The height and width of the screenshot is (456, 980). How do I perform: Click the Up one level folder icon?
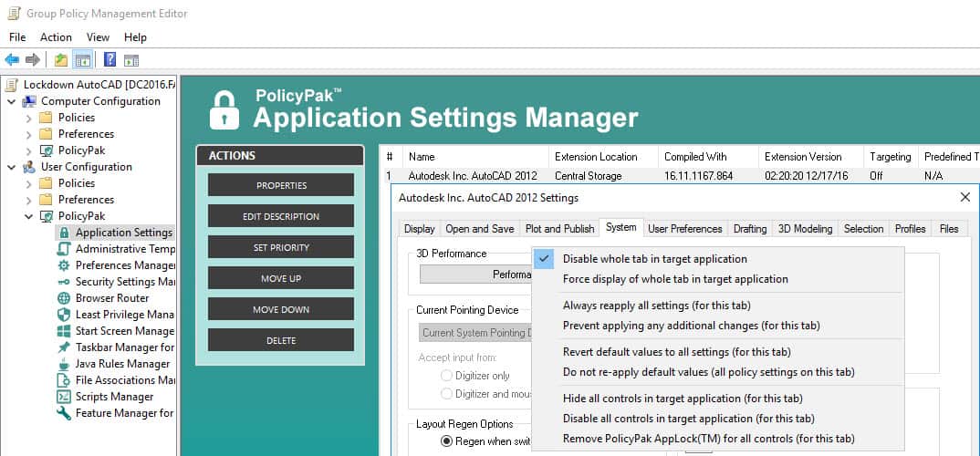(x=60, y=60)
